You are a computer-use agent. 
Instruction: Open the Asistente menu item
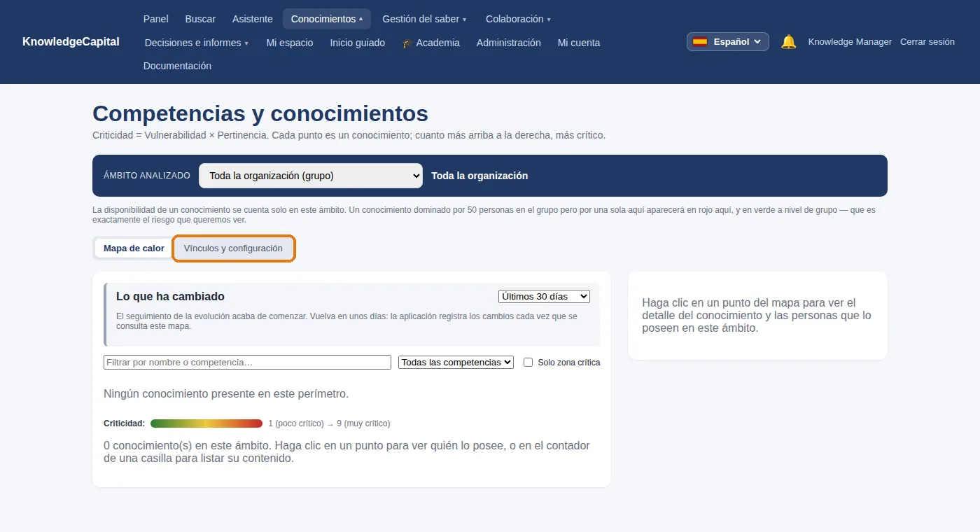[253, 19]
